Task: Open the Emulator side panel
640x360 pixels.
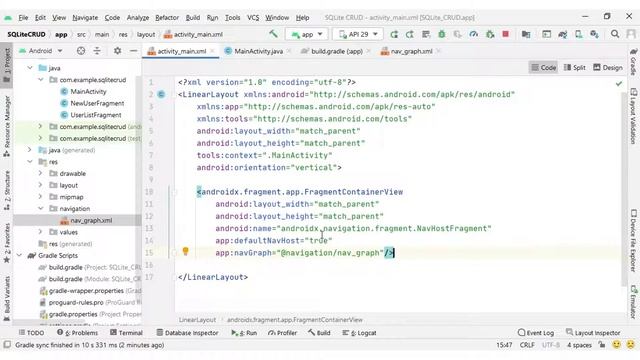Action: pos(633,303)
